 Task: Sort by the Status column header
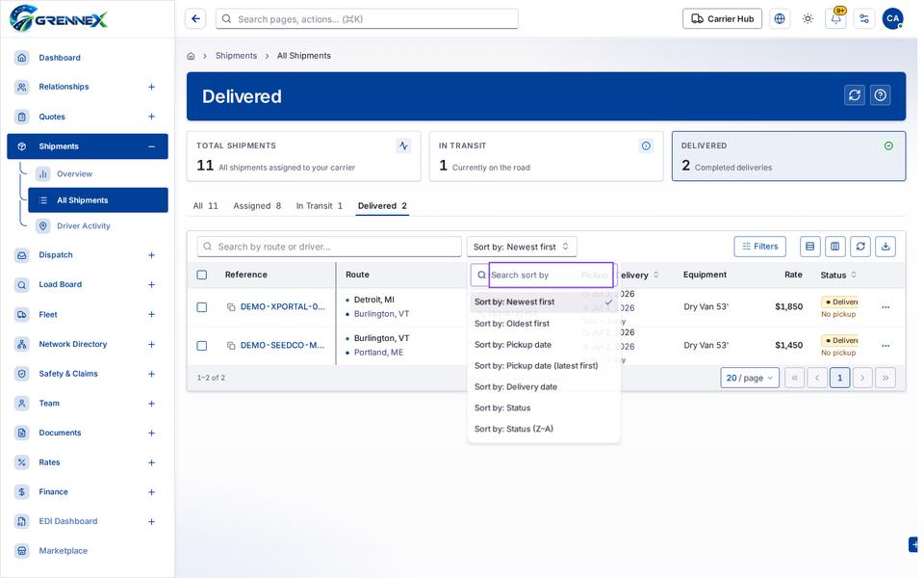[x=838, y=276]
